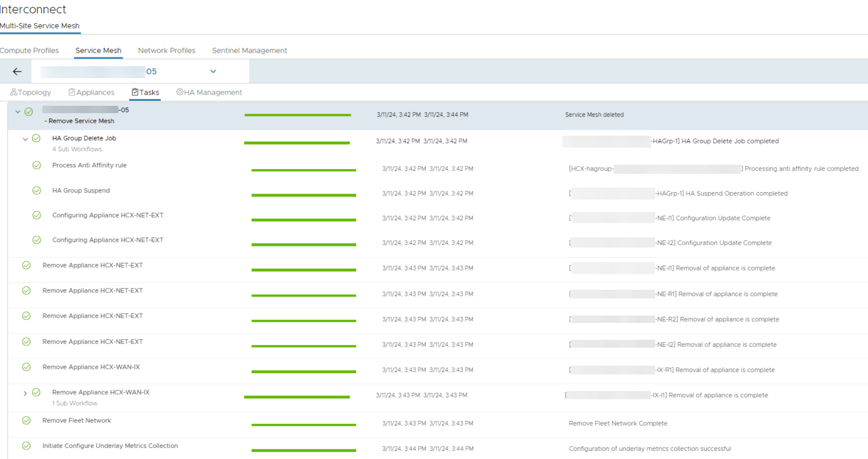Select the Remove Fleet Network Complete message

click(618, 423)
